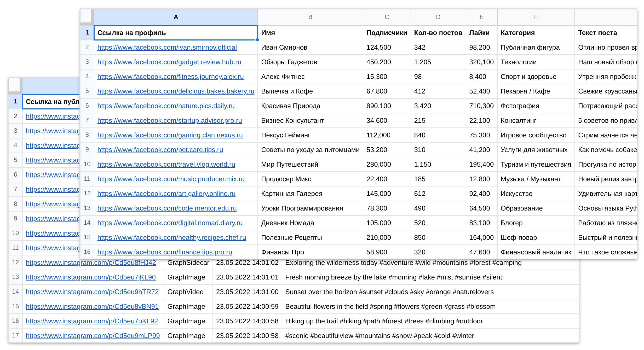The image size is (644, 350).
Task: Select the cell showing 890,100 subscribers
Action: click(x=387, y=106)
